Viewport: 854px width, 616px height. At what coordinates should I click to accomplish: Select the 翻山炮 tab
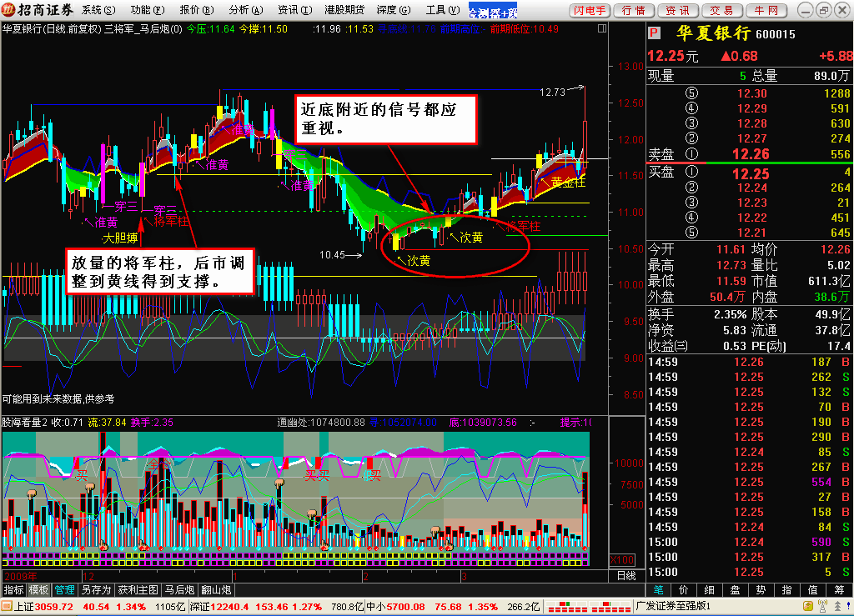pos(216,590)
